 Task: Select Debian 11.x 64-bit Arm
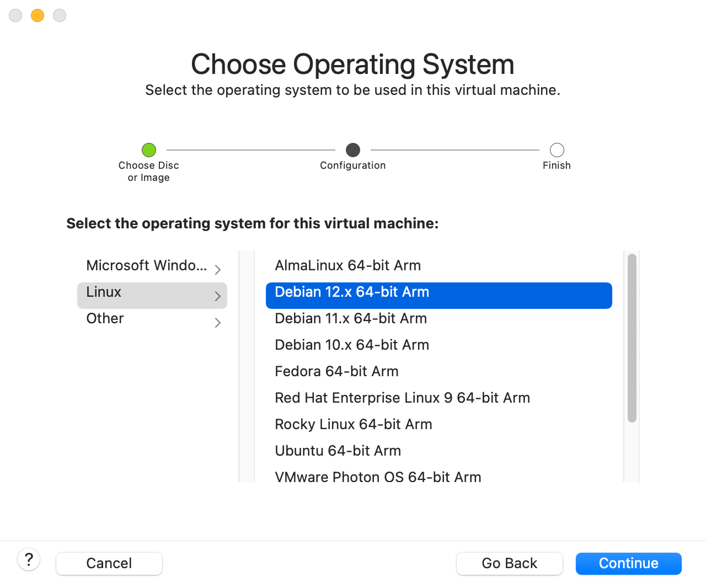(x=351, y=318)
